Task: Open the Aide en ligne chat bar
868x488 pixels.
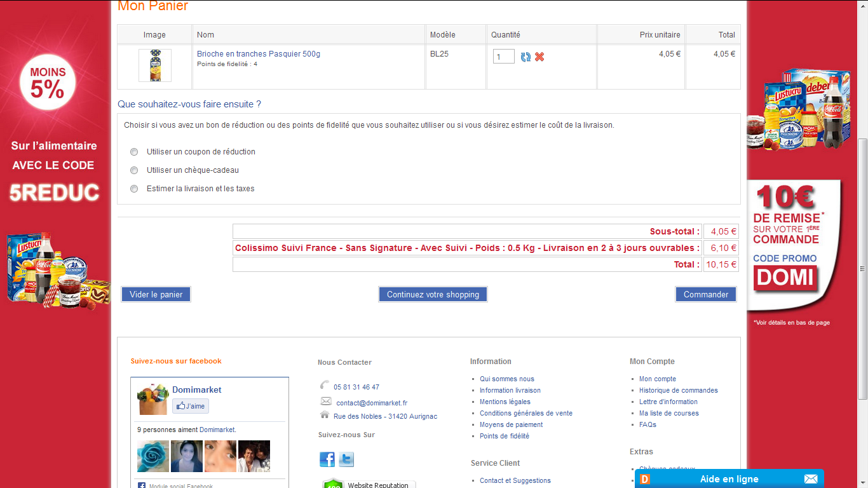Action: [729, 479]
